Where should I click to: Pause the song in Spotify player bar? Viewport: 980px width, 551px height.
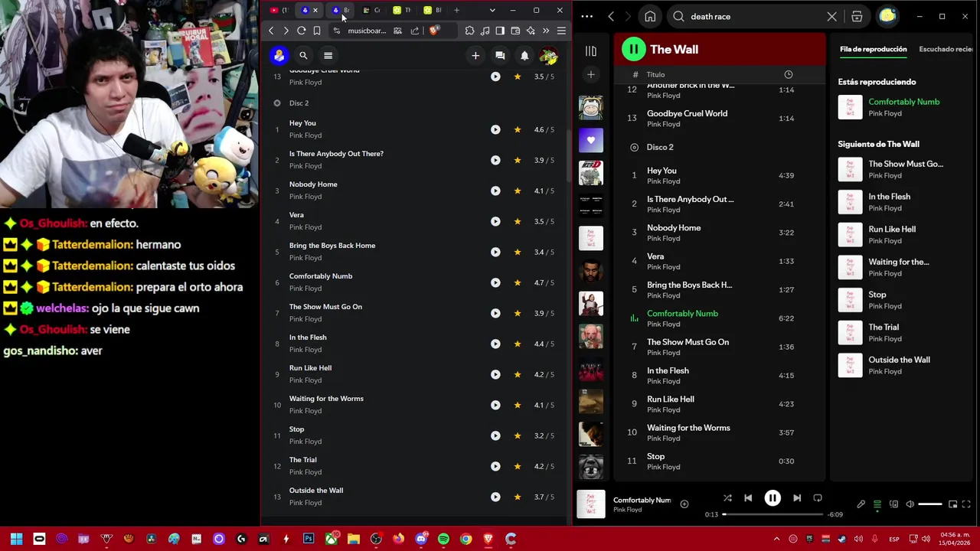tap(773, 498)
